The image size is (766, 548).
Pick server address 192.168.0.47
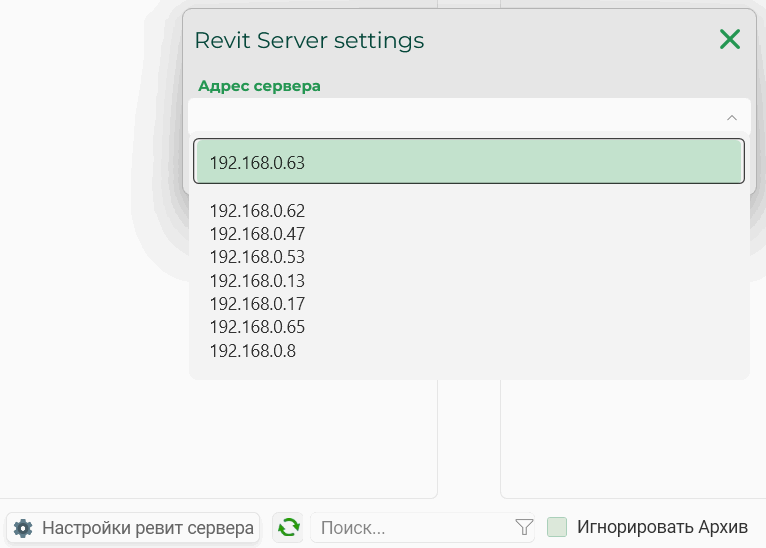(x=257, y=234)
